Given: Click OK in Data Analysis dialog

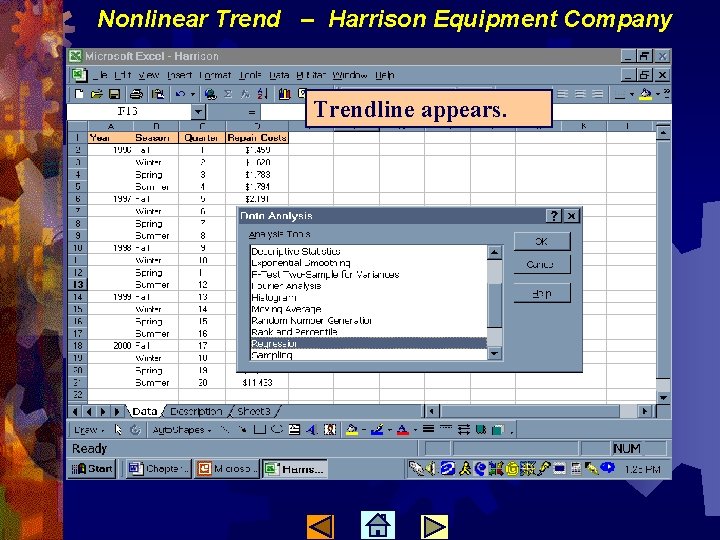Looking at the screenshot, I should [x=542, y=242].
